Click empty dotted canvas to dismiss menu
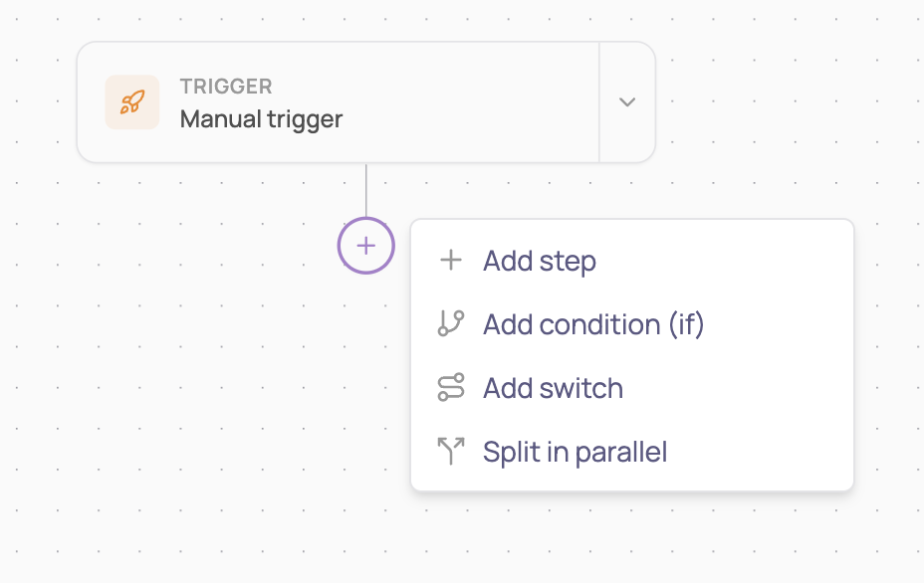Image resolution: width=924 pixels, height=583 pixels. [177, 383]
